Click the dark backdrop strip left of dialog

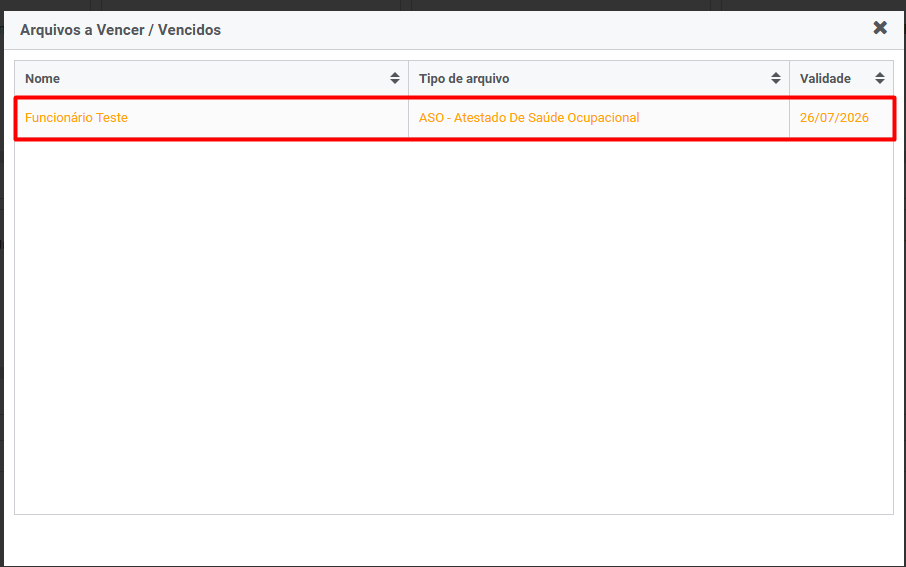click(1, 289)
